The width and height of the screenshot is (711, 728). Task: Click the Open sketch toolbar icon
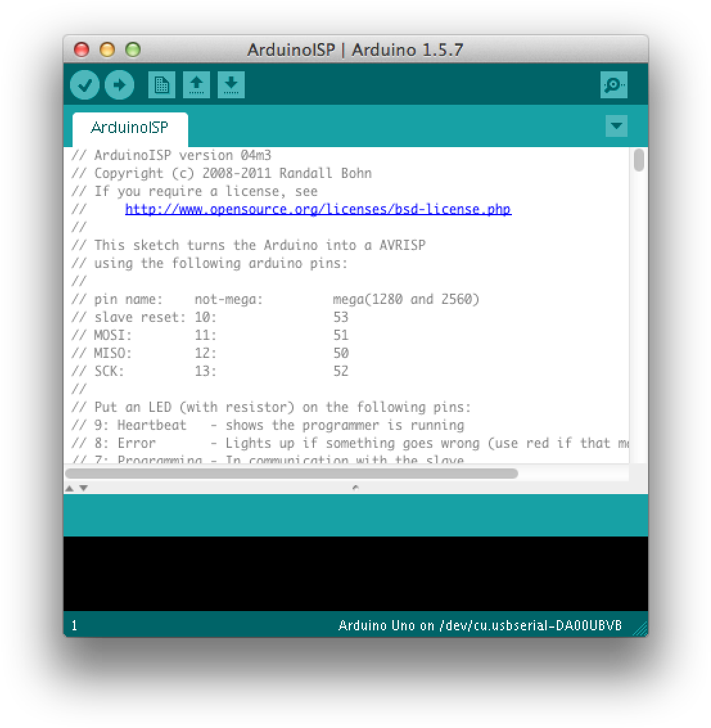coord(197,84)
